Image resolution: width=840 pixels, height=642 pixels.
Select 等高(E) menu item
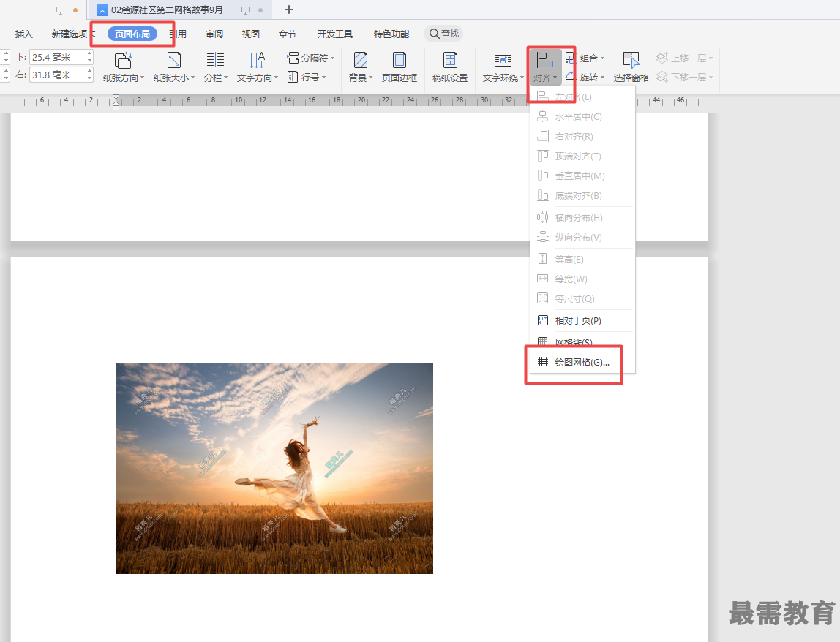coord(583,259)
